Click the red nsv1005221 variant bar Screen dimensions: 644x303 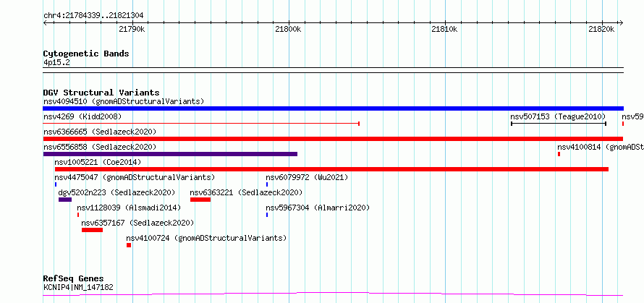tap(331, 169)
